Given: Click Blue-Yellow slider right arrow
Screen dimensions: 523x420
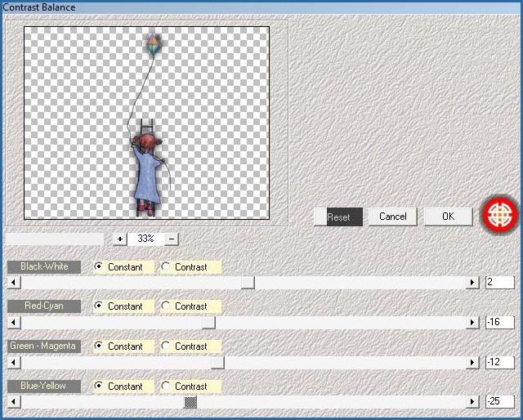Looking at the screenshot, I should point(472,402).
